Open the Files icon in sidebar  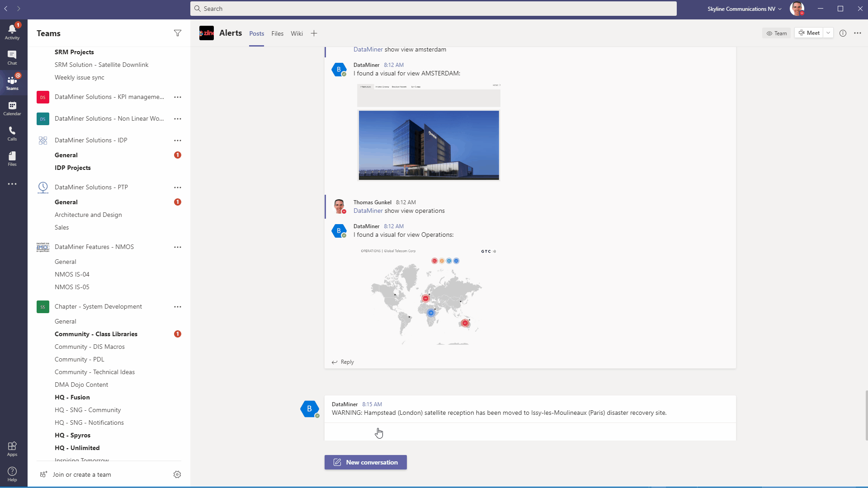12,159
